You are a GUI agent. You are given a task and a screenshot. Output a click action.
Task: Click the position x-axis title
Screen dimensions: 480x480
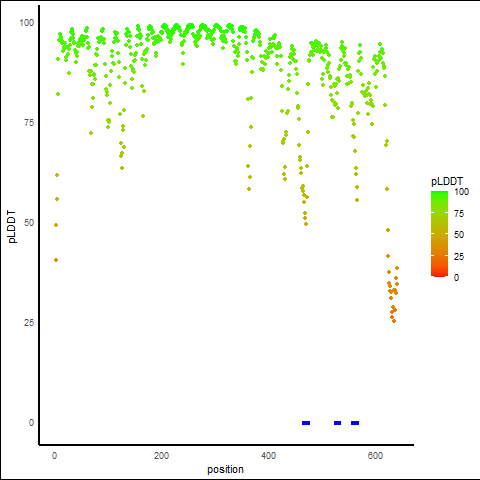click(225, 469)
